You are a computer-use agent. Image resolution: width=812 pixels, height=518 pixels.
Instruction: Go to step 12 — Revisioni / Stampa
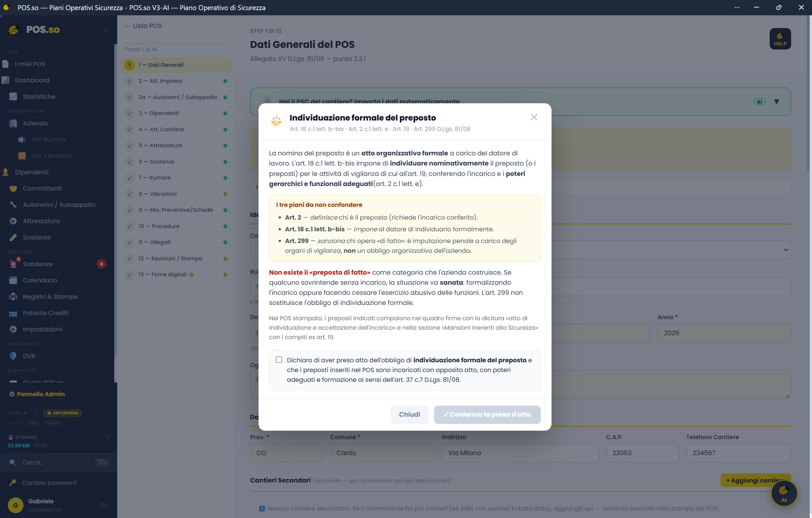[175, 258]
